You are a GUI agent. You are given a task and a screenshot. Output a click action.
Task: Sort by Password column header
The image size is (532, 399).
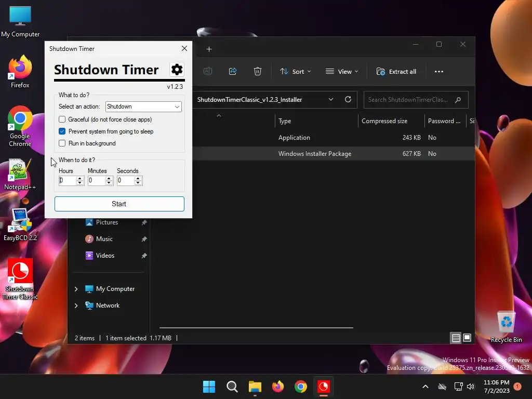[x=445, y=121]
